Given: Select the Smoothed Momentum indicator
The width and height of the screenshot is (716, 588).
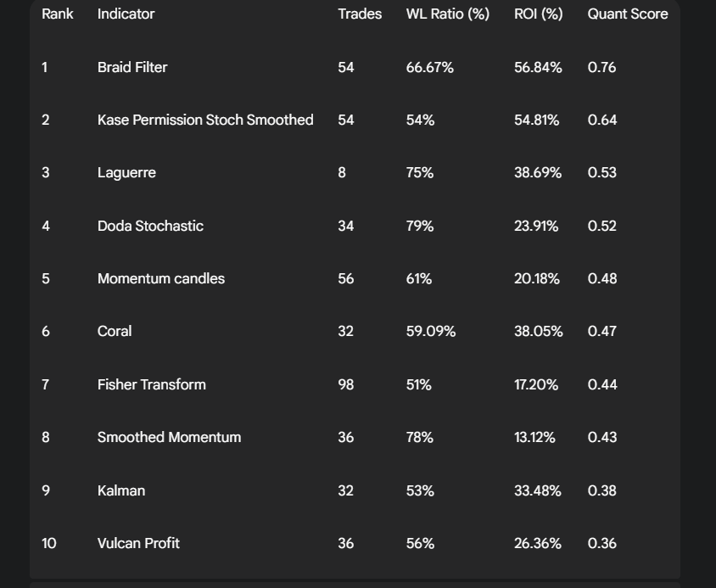Looking at the screenshot, I should (169, 437).
